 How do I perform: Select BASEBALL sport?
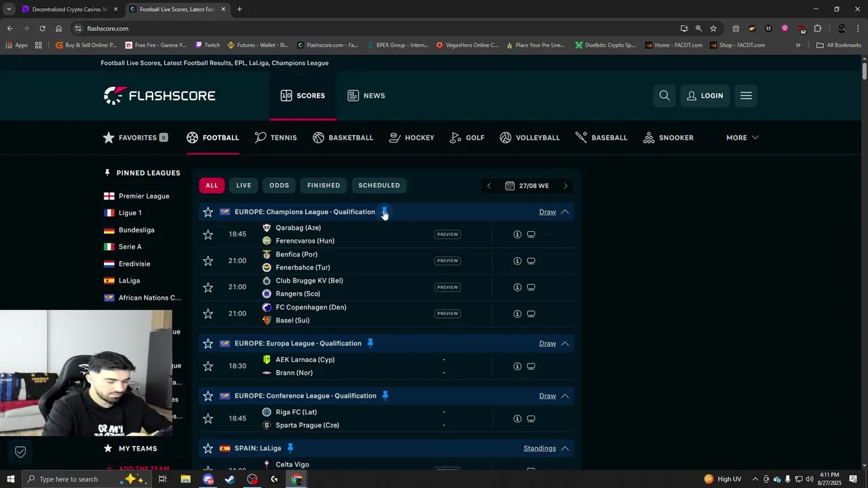point(601,138)
